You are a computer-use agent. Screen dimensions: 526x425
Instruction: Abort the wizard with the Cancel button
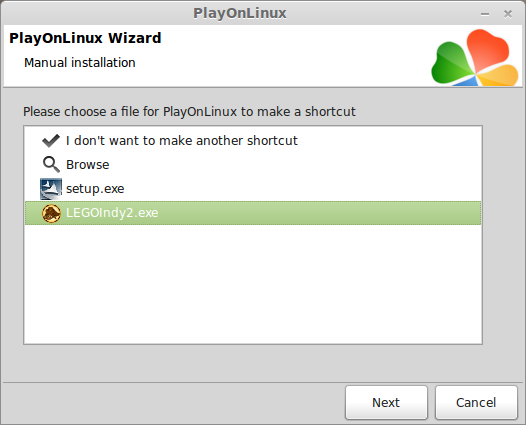[x=476, y=403]
